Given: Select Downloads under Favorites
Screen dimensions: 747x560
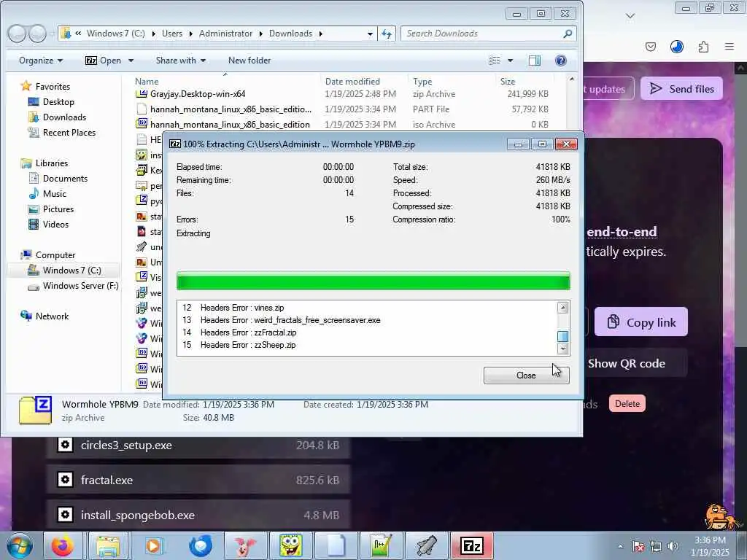Looking at the screenshot, I should [x=64, y=117].
